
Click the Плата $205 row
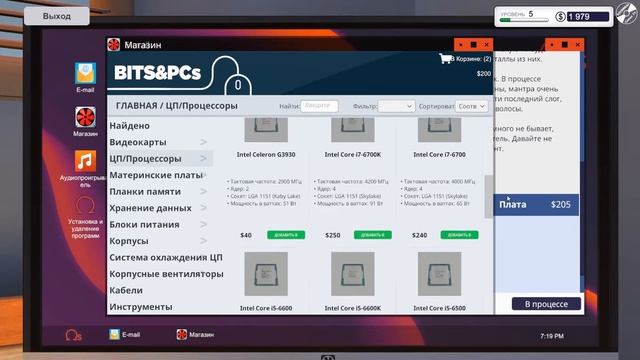pos(536,204)
